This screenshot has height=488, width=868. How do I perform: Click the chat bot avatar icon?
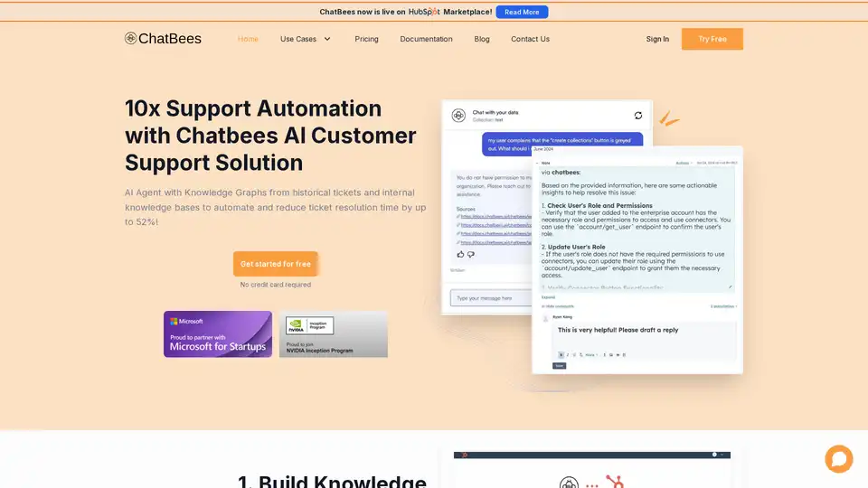point(458,116)
